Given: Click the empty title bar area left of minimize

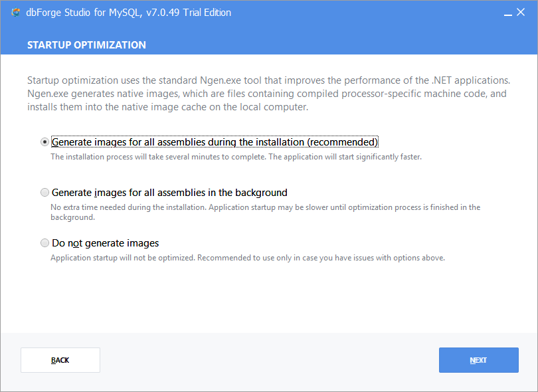Looking at the screenshot, I should (365, 13).
